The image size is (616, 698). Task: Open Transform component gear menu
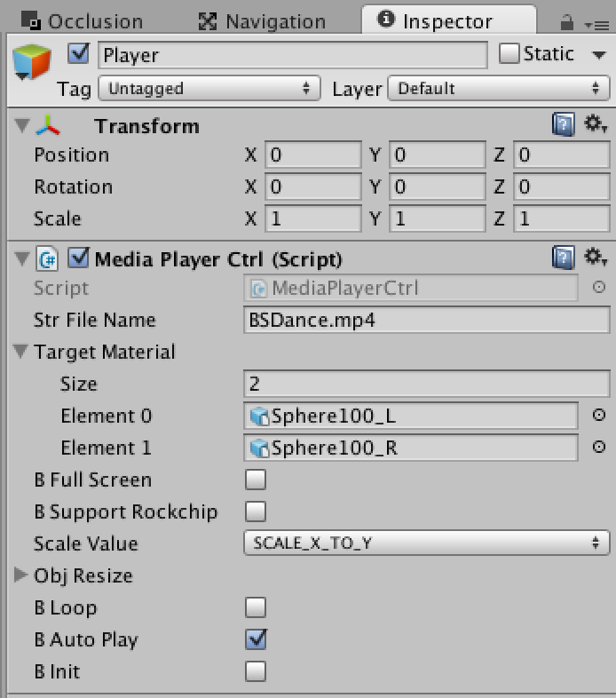pos(595,123)
